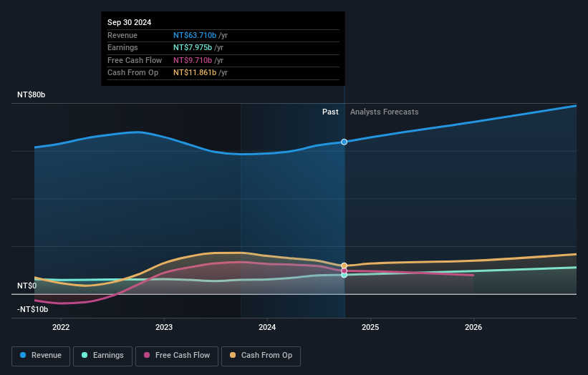Viewport: 588px width, 375px height.
Task: Toggle the Earnings legend button
Action: click(102, 356)
